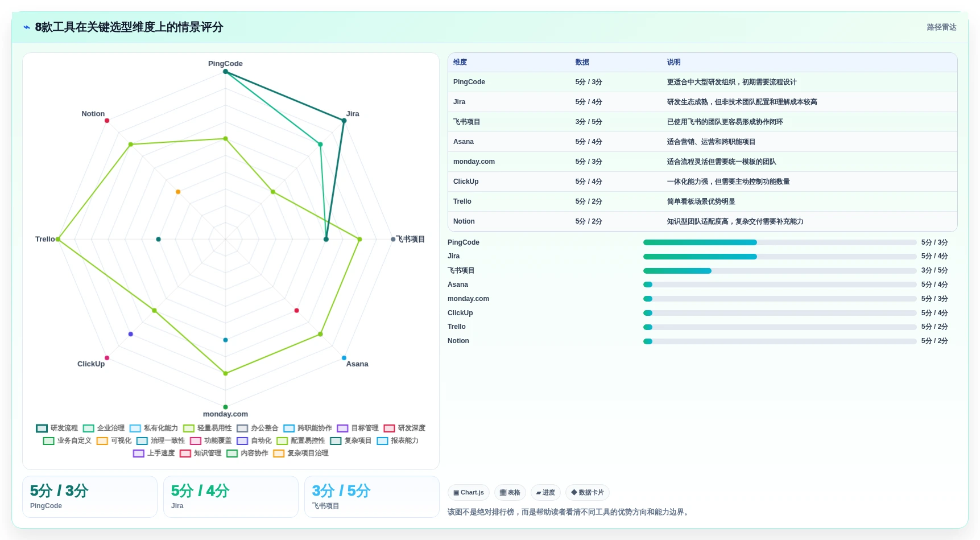Click the 功能覆盖 legend color box
The width and height of the screenshot is (980, 540).
click(196, 440)
